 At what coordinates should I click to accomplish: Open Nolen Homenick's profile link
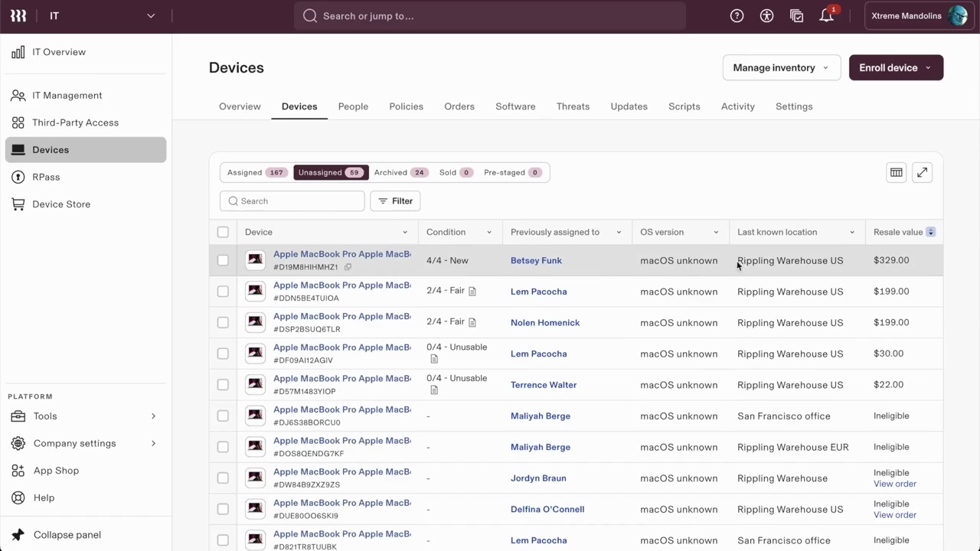coord(544,322)
